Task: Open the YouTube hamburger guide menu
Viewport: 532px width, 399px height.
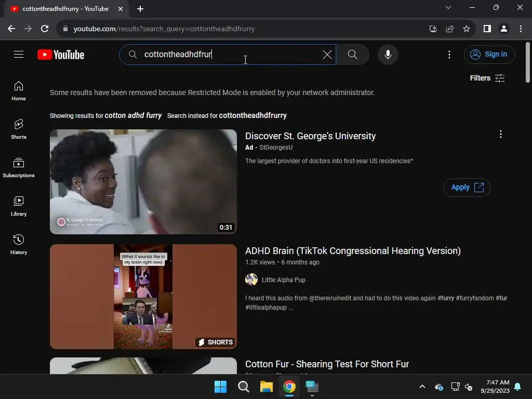Action: point(19,54)
